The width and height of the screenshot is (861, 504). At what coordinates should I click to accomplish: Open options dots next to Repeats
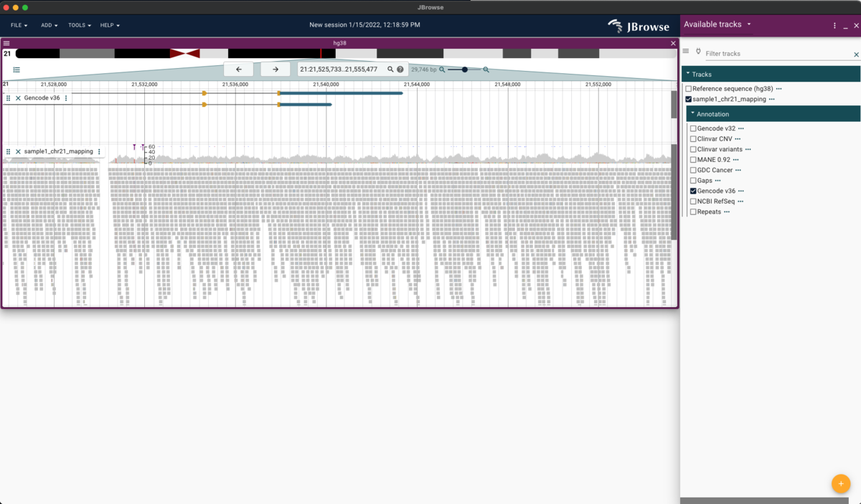point(727,212)
